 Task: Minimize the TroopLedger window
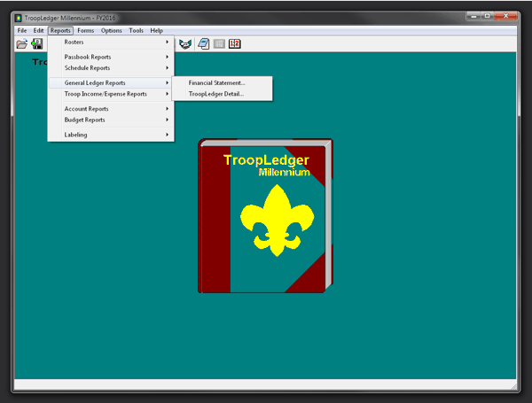tap(473, 16)
